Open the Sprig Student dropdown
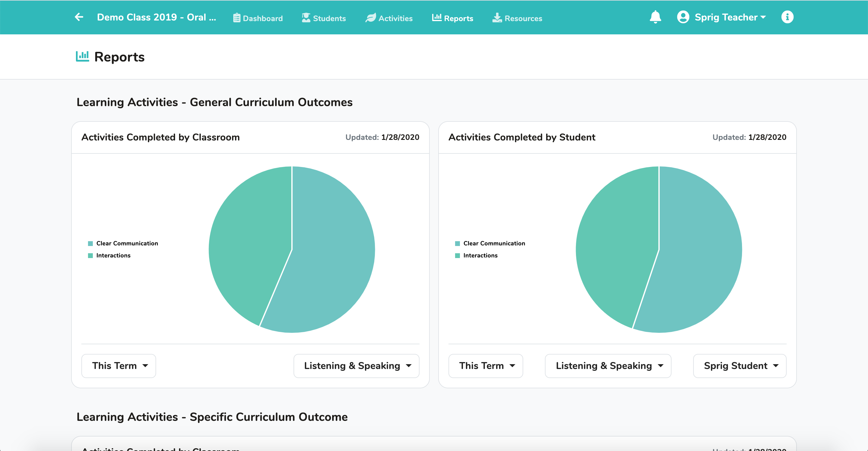868x451 pixels. click(x=740, y=366)
